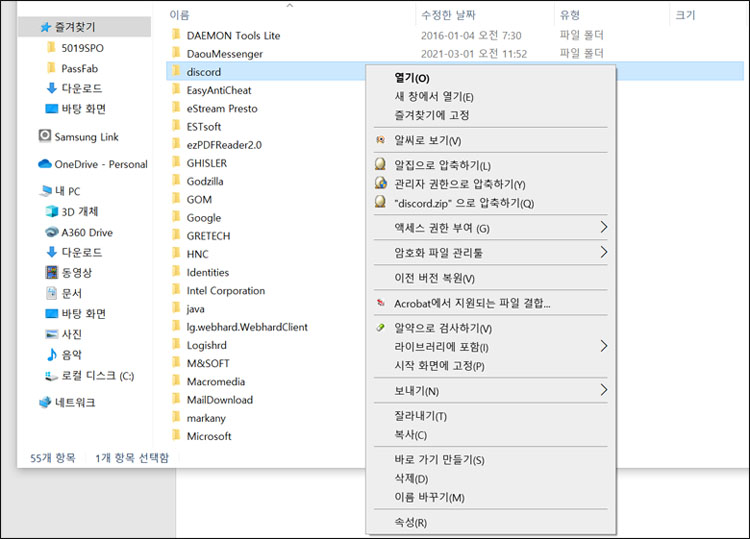The image size is (750, 539).
Task: Open the 음악 music note icon
Action: (52, 354)
